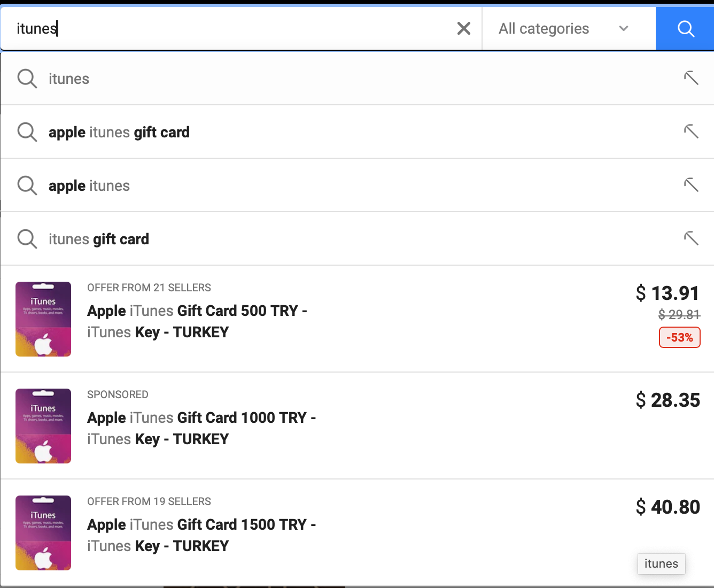
Task: Click the fill arrow beside "apple itunes"
Action: point(691,185)
